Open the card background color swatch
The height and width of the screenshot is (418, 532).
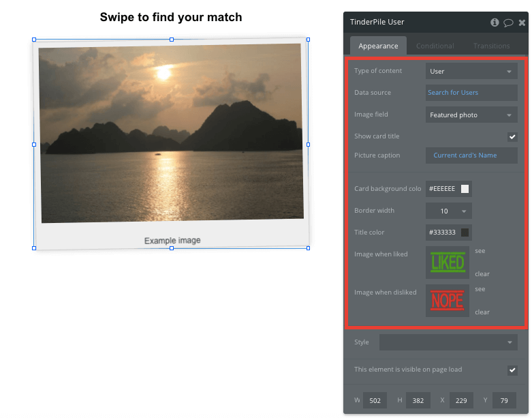point(465,189)
